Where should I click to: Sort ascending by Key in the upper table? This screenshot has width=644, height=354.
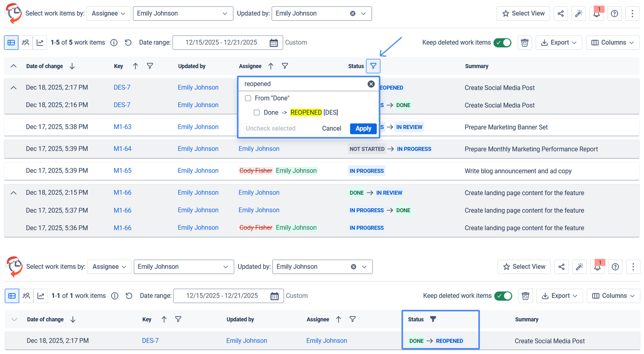(x=135, y=66)
